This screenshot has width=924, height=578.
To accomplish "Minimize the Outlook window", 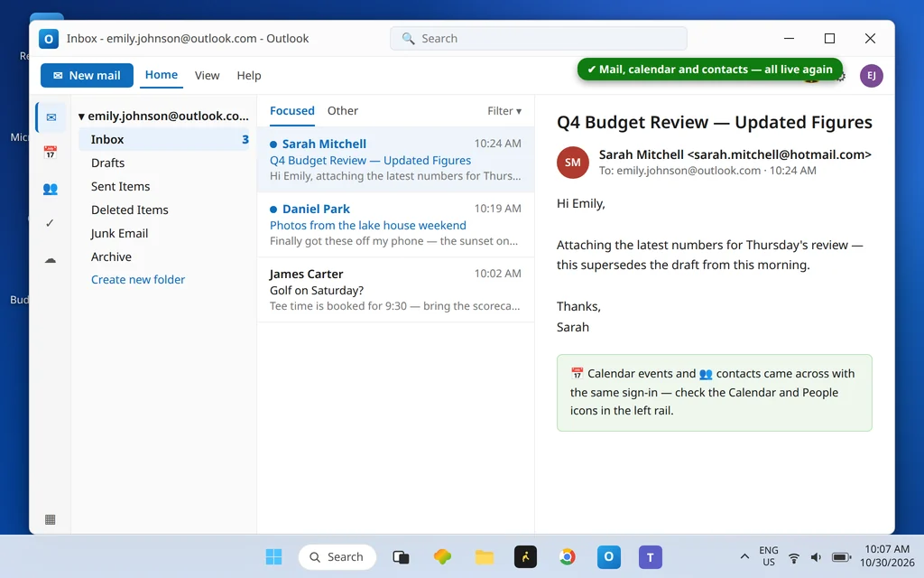I will click(789, 38).
